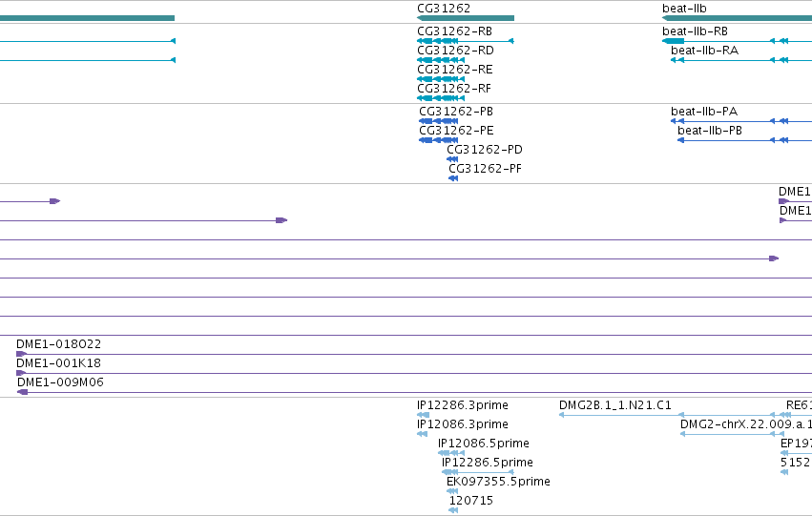Viewport: 812px width, 516px height.
Task: Click the beat-IIb gene label
Action: (684, 9)
